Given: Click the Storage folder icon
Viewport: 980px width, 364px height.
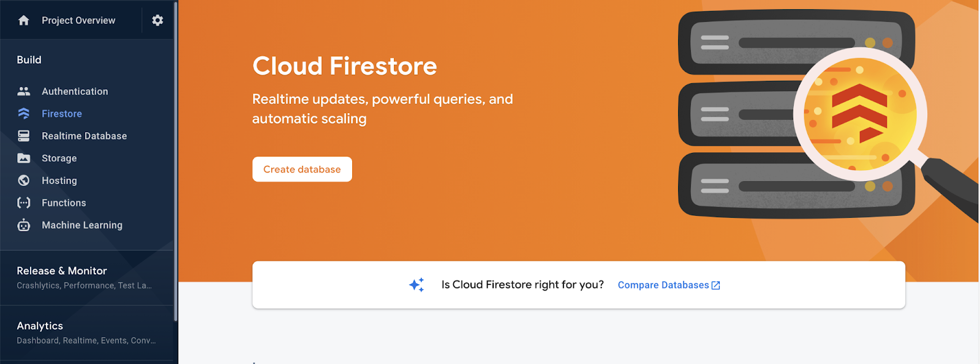Looking at the screenshot, I should tap(24, 158).
